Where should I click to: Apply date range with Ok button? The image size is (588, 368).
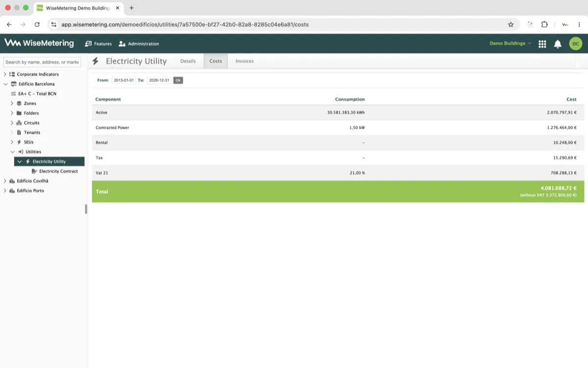tap(178, 80)
